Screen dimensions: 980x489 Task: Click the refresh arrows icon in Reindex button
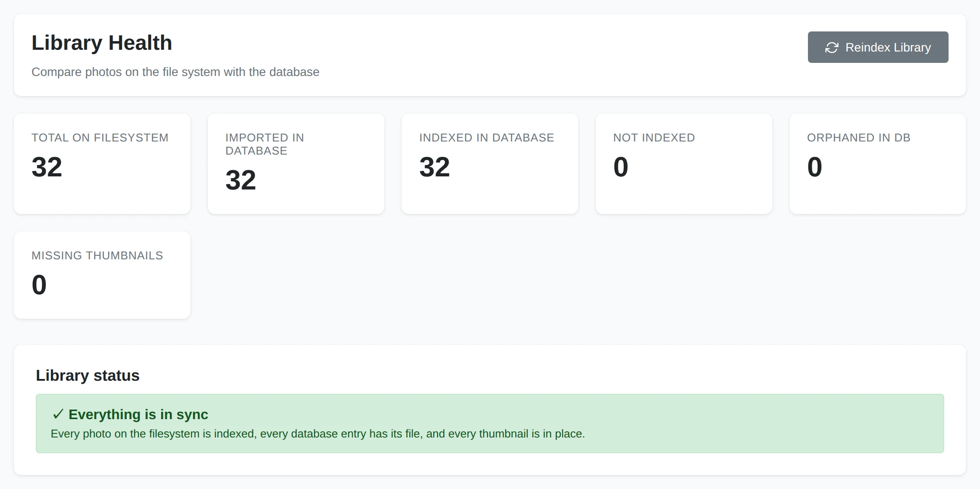click(x=832, y=48)
